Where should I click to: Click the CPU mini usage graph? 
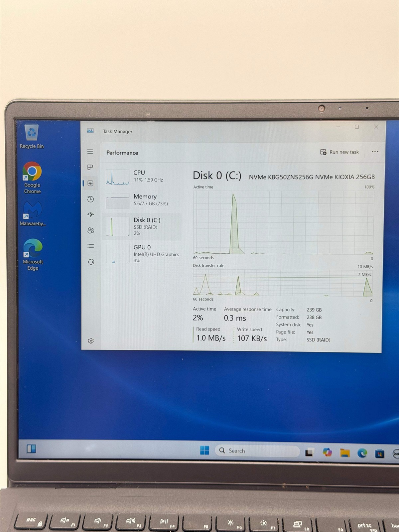pyautogui.click(x=117, y=177)
